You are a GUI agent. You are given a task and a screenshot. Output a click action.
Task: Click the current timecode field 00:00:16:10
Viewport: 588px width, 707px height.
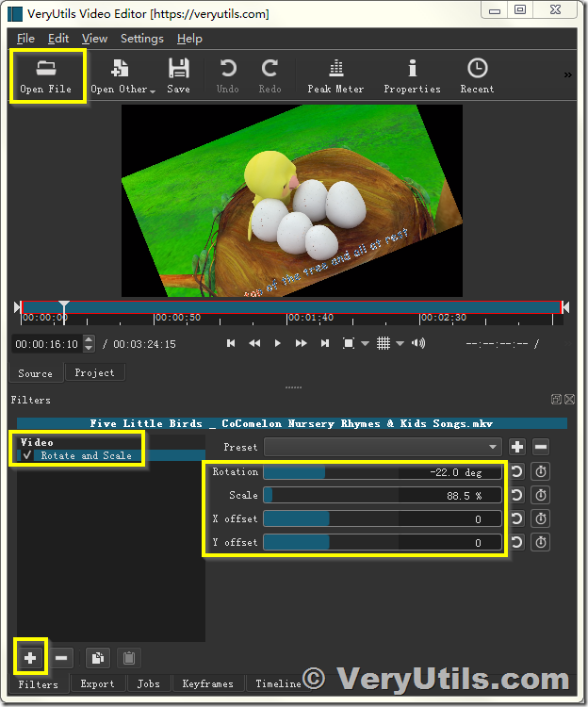tap(47, 344)
